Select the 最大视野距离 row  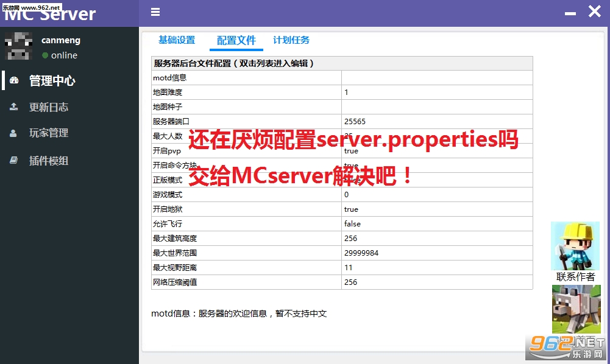342,268
